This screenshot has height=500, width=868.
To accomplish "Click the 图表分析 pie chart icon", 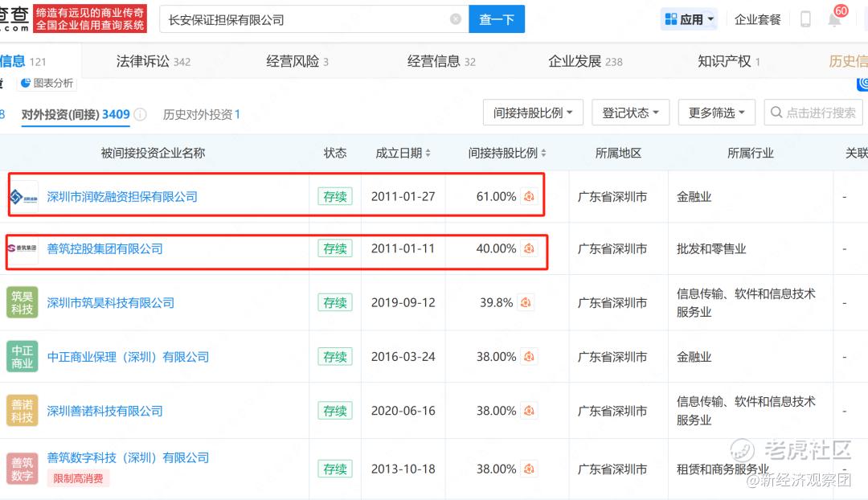I will pyautogui.click(x=26, y=83).
